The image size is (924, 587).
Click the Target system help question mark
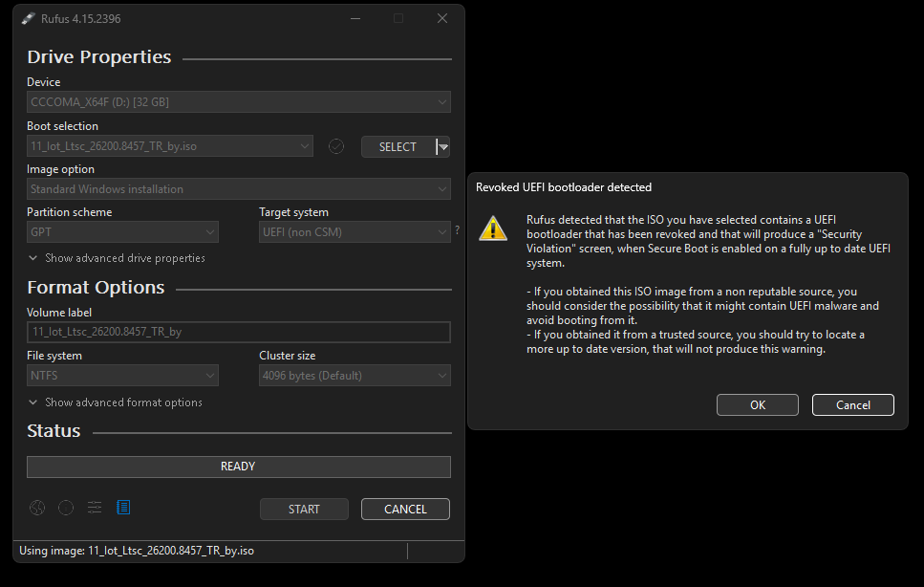click(458, 230)
